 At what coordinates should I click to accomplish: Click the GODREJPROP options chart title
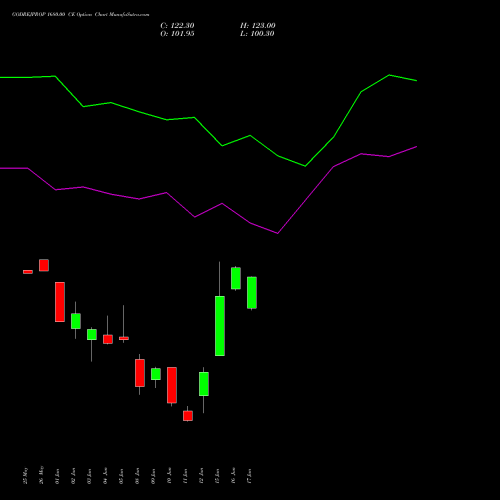tap(81, 15)
